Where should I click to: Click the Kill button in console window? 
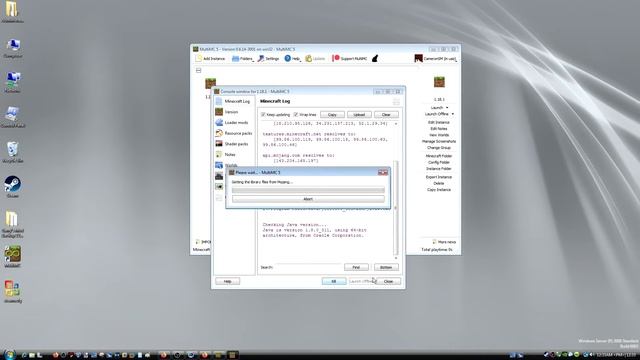[x=334, y=282]
